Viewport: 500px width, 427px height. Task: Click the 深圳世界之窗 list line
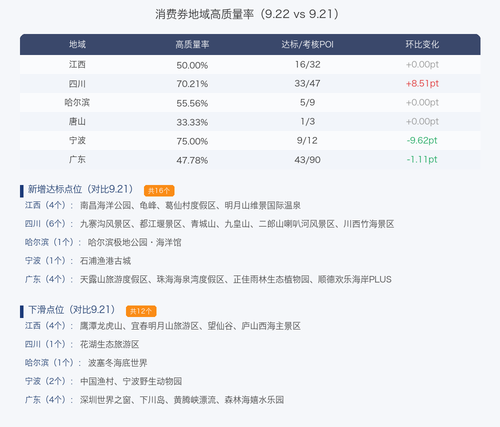point(182,400)
